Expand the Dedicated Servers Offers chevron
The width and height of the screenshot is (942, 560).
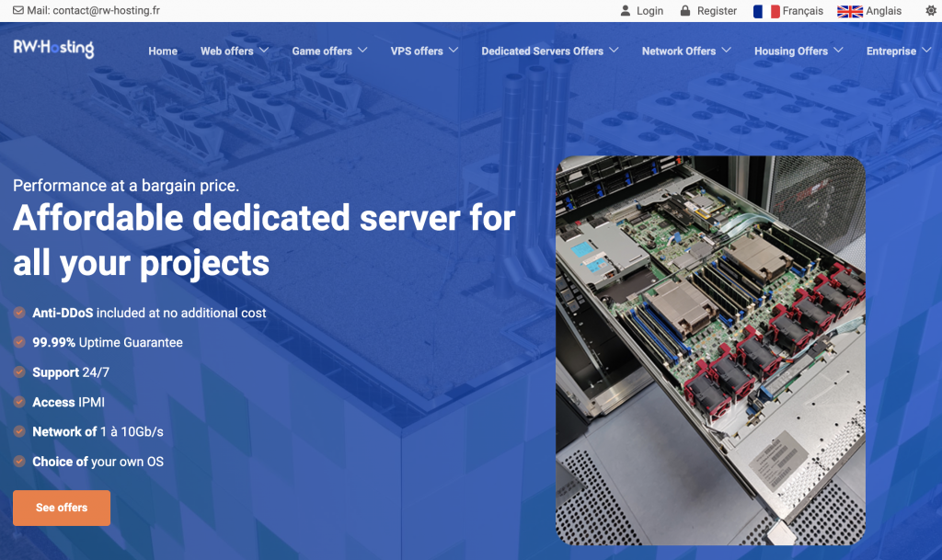click(614, 51)
